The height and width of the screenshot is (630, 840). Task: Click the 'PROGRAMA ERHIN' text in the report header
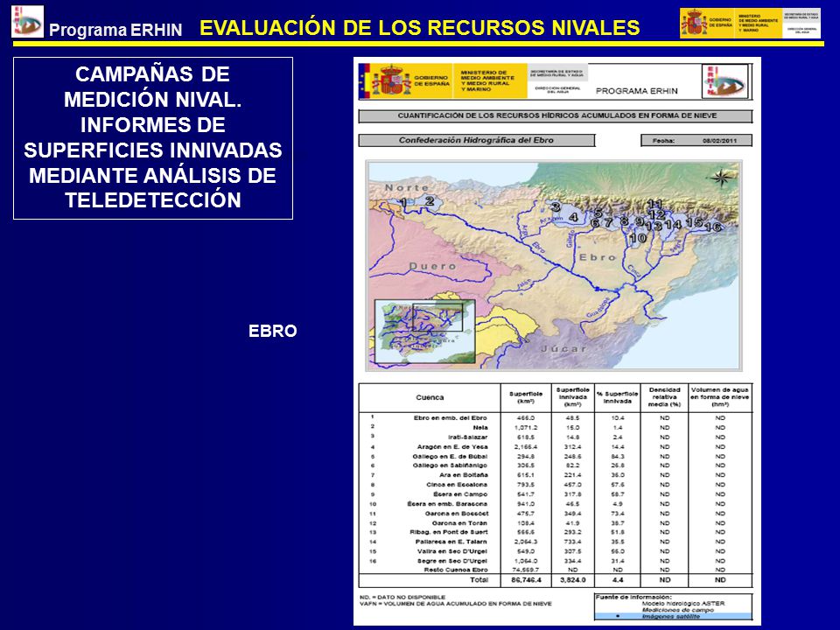pyautogui.click(x=636, y=91)
